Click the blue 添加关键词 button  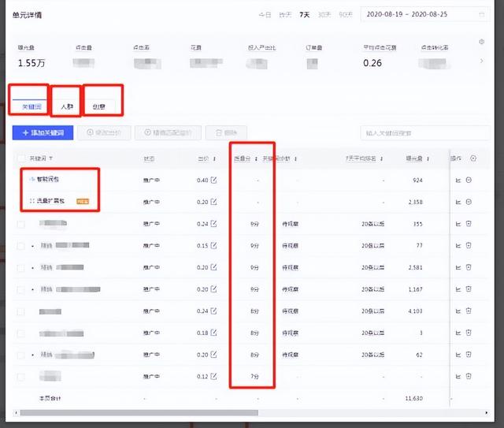pyautogui.click(x=43, y=132)
